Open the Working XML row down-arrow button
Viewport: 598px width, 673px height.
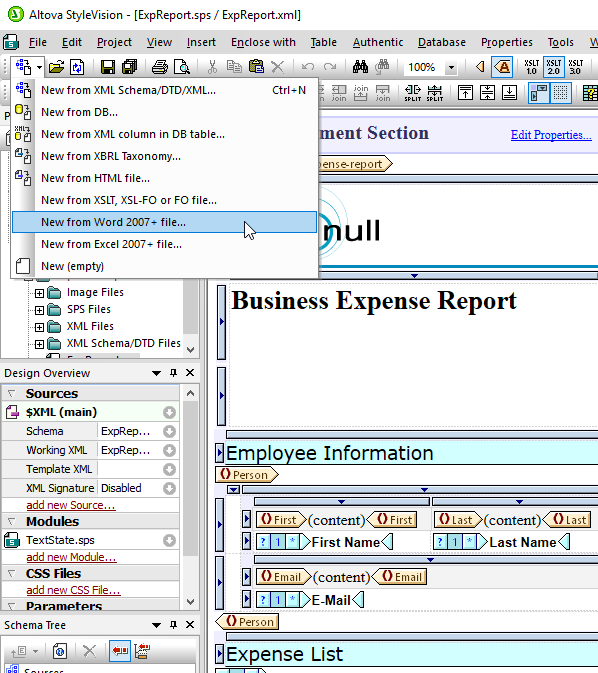point(170,450)
